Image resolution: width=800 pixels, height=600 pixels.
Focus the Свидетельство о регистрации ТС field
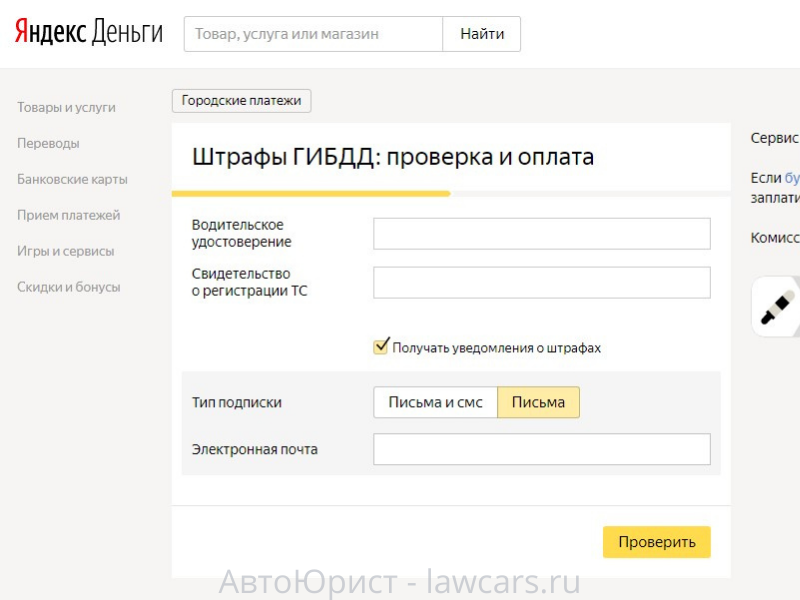point(542,283)
